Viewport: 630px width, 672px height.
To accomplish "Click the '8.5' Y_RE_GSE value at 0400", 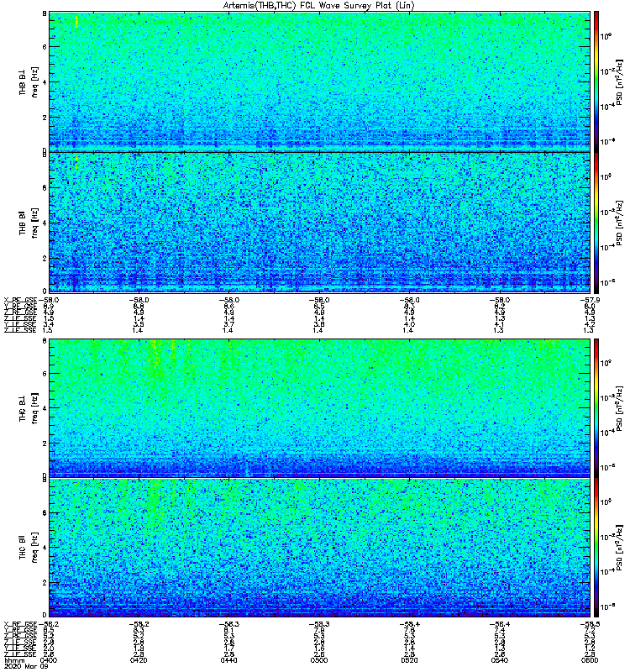I will (49, 631).
